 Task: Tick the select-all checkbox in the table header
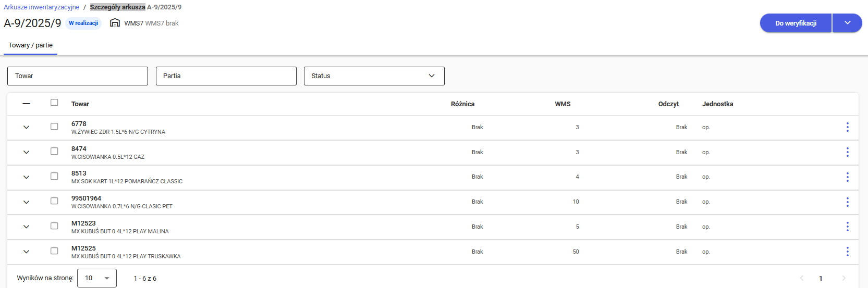coord(54,103)
